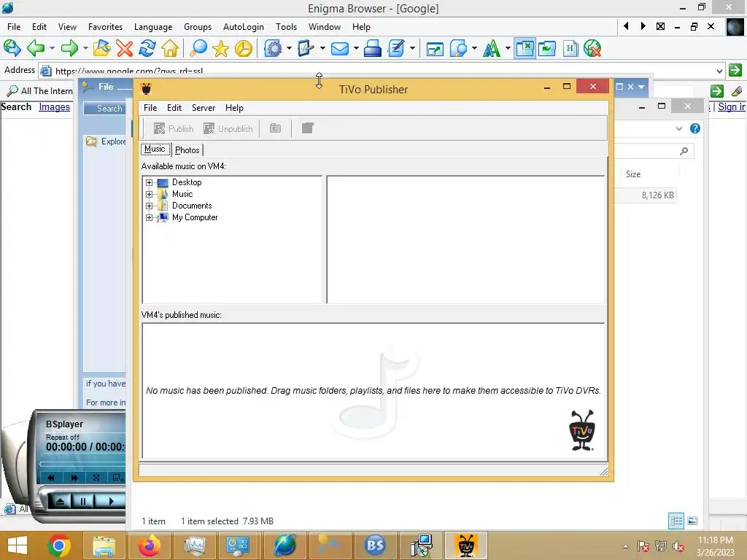Open the File menu in TiVo Publisher
Viewport: 747px width, 560px height.
point(150,108)
